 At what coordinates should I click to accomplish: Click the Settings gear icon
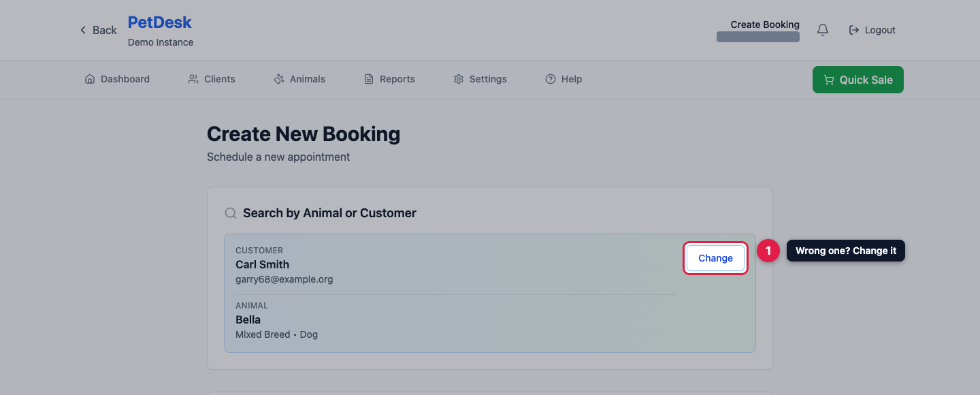click(459, 79)
